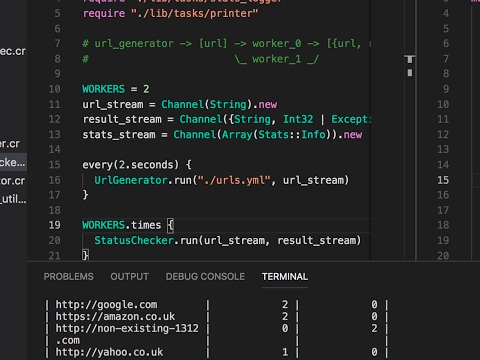The height and width of the screenshot is (360, 480).
Task: Click line number 15 in right editor
Action: [x=443, y=180]
